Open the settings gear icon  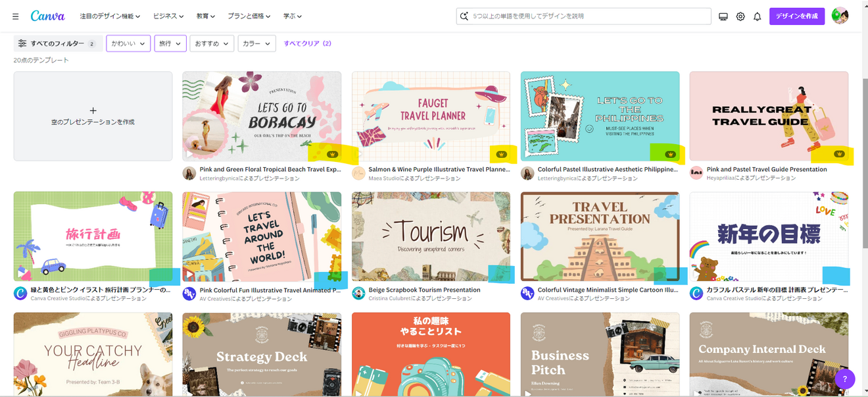click(x=740, y=16)
